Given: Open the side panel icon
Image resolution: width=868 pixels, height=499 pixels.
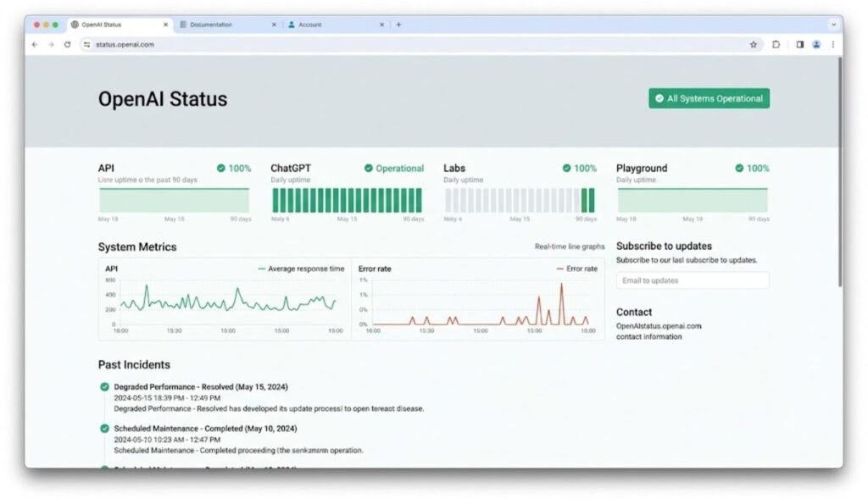Looking at the screenshot, I should (x=800, y=45).
